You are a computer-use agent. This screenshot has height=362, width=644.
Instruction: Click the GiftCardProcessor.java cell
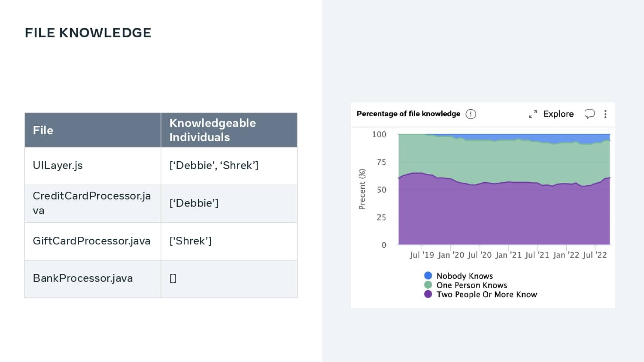click(x=93, y=241)
